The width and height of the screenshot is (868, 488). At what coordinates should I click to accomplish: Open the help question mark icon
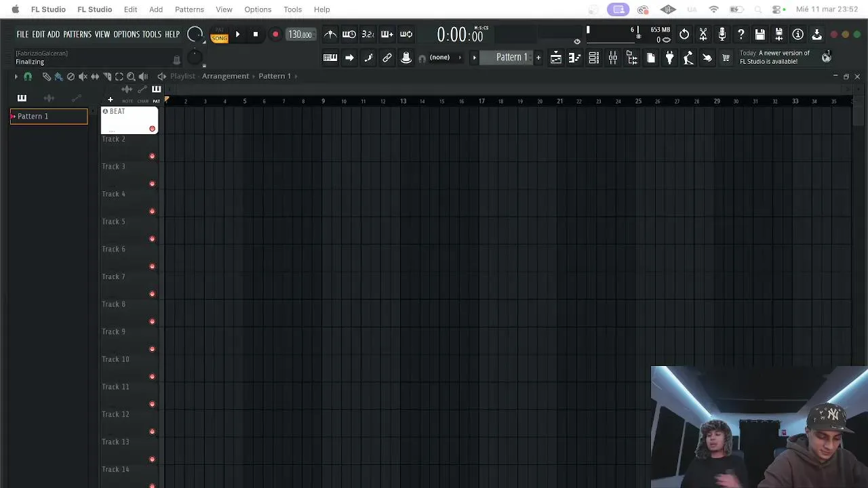(x=741, y=35)
